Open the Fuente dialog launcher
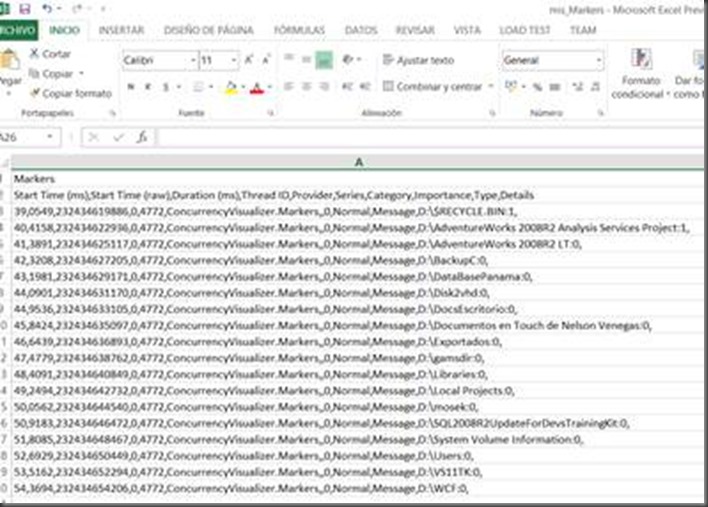The height and width of the screenshot is (507, 708). click(270, 113)
